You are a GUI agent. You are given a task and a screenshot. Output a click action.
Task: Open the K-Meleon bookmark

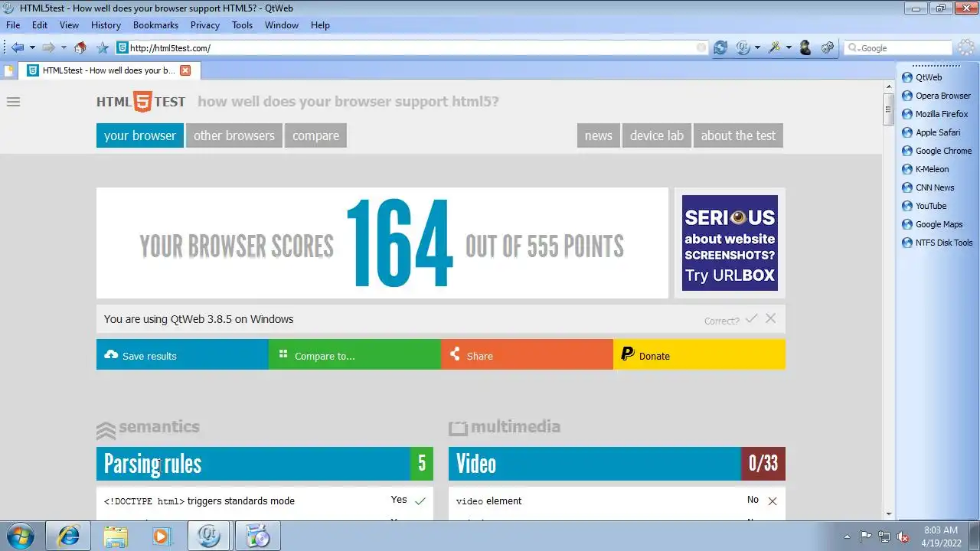pos(925,169)
